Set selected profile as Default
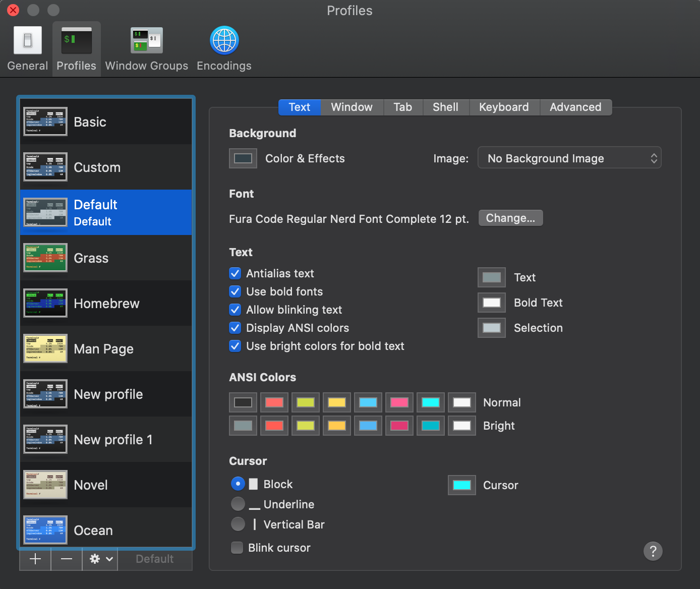This screenshot has width=700, height=589. coord(155,559)
